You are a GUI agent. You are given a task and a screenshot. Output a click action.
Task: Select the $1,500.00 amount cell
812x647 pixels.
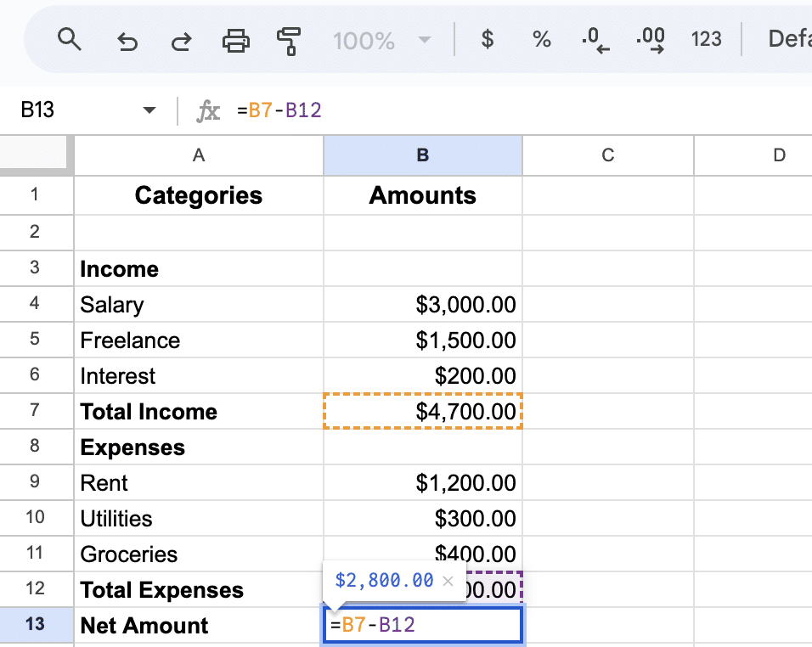tap(423, 340)
